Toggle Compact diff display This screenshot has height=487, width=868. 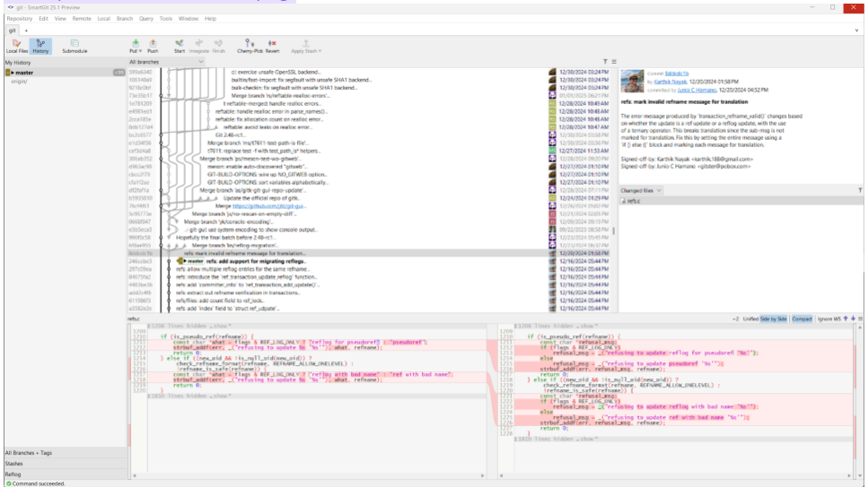click(x=802, y=318)
